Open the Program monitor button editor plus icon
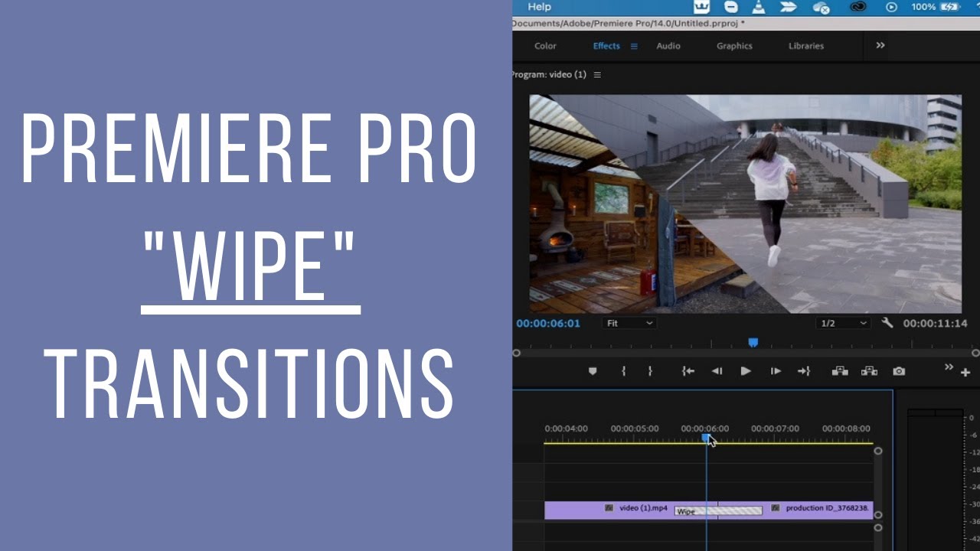This screenshot has width=980, height=551. [965, 373]
